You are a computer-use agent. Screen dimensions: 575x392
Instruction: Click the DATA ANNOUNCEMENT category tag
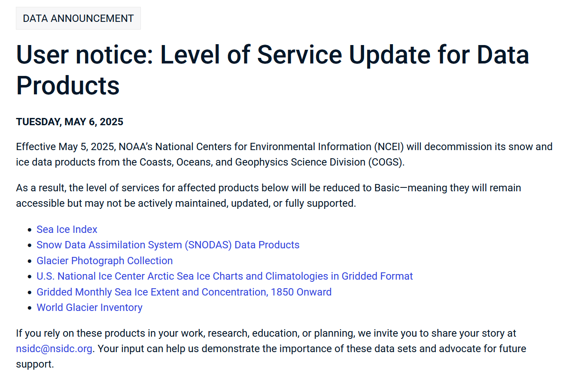(x=78, y=18)
